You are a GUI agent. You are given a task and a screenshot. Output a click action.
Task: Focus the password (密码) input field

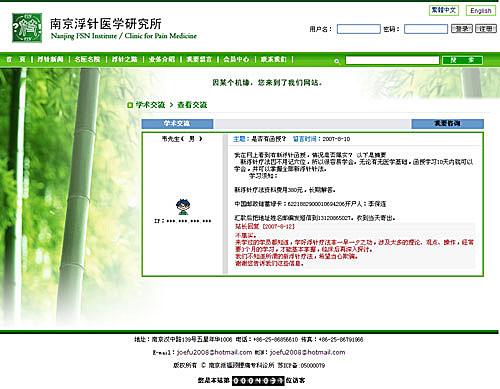click(426, 29)
